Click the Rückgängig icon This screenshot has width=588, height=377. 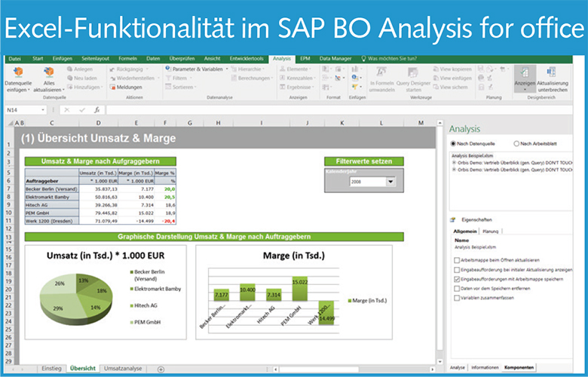pyautogui.click(x=112, y=69)
